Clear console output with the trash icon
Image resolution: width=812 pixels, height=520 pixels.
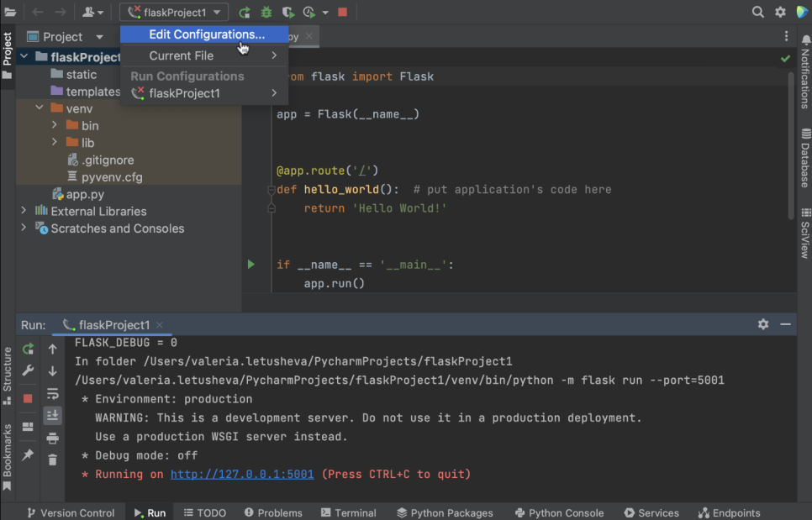(52, 460)
